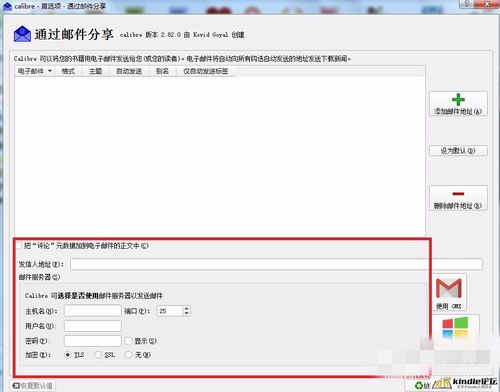Click the port number field showing 25
This screenshot has height=392, width=500.
point(170,311)
